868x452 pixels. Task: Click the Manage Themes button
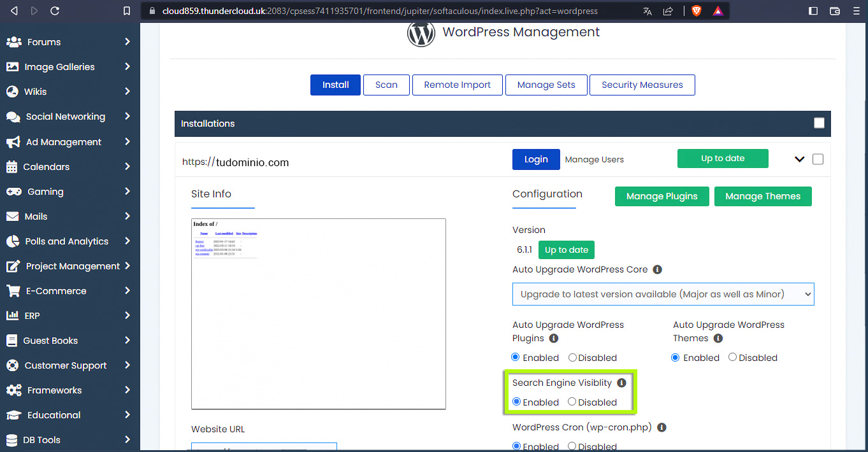click(x=763, y=196)
